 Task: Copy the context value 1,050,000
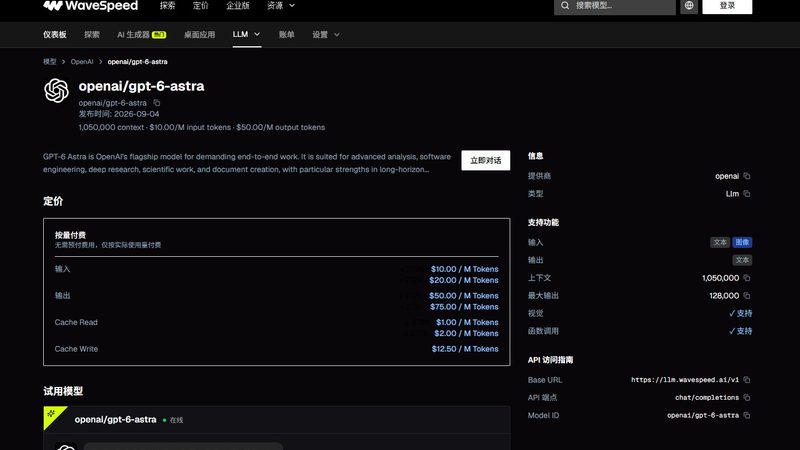pyautogui.click(x=747, y=278)
